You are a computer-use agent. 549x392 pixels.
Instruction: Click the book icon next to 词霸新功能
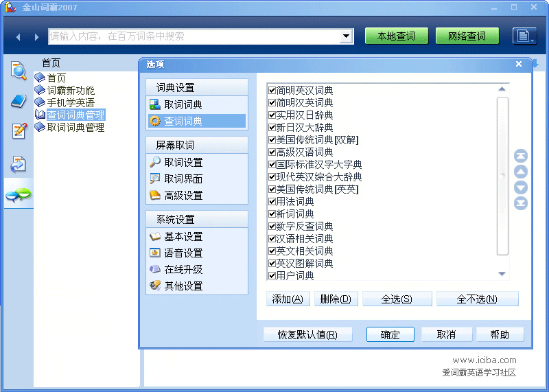(40, 90)
